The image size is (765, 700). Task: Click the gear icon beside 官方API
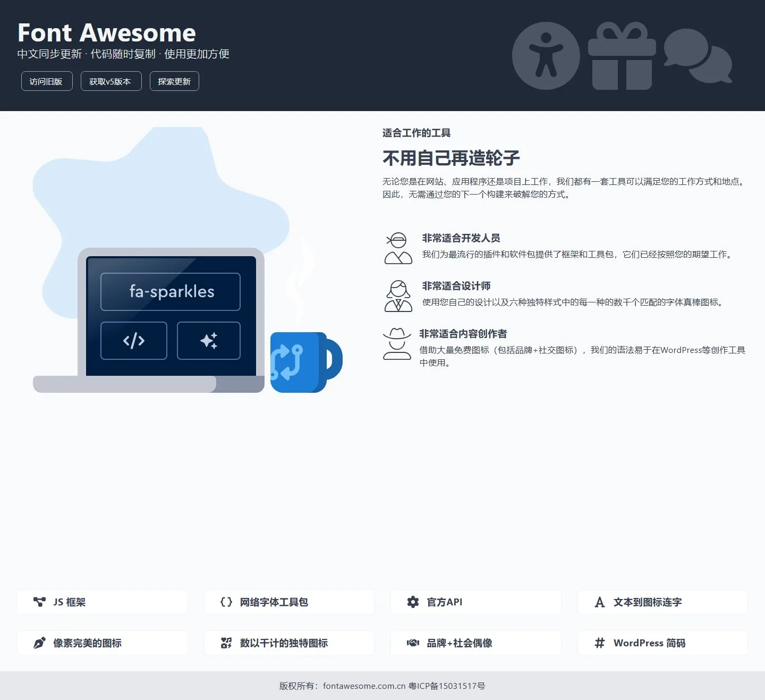click(x=413, y=602)
